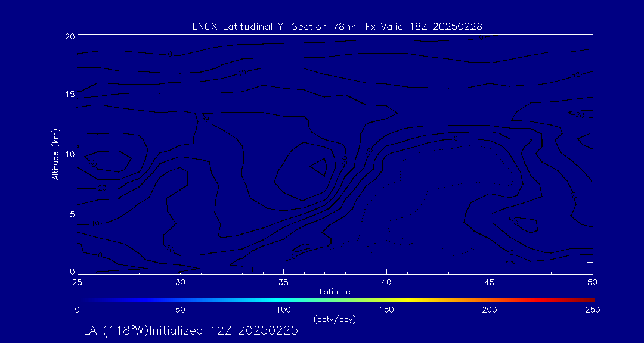Image resolution: width=644 pixels, height=343 pixels.
Task: Click the 'Latitude' horizontal axis label
Action: (335, 292)
